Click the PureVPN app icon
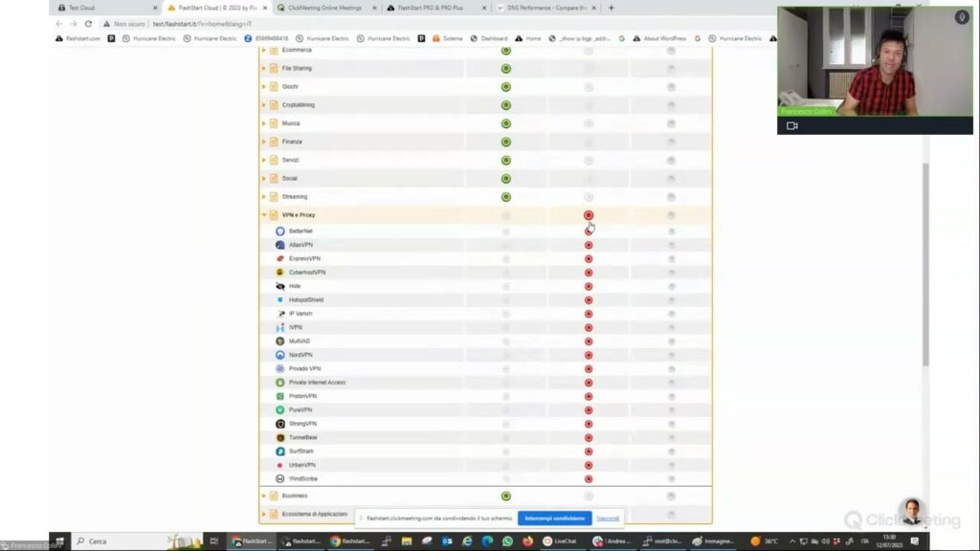 pos(280,409)
